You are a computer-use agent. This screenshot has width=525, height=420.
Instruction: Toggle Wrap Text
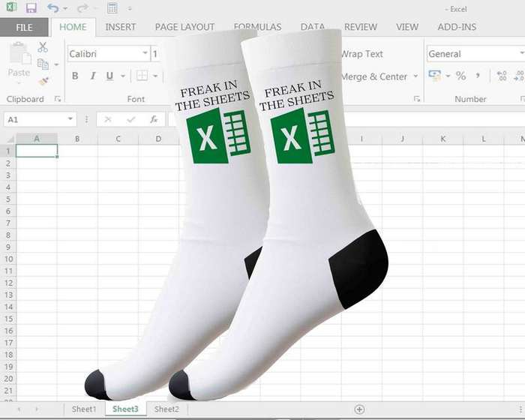pos(362,54)
